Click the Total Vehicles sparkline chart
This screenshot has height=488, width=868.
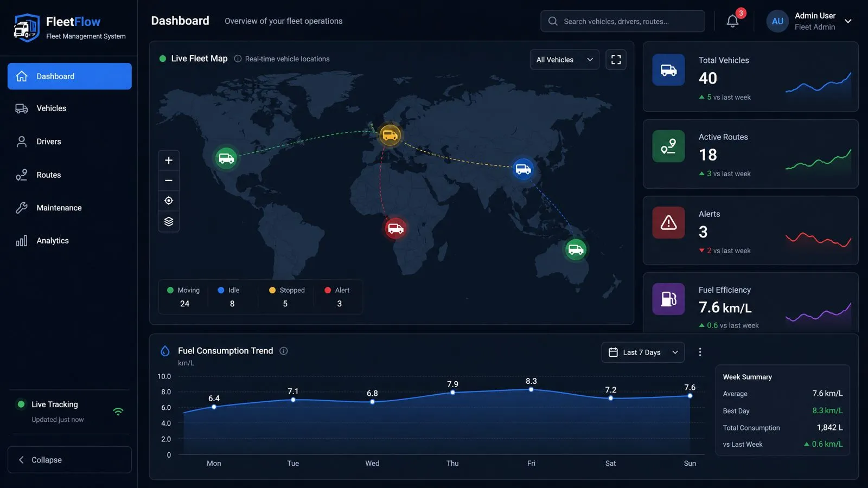[x=818, y=82]
